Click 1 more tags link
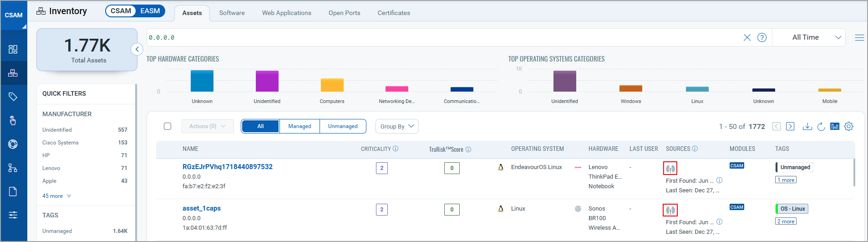This screenshot has height=242, width=868. (x=786, y=180)
